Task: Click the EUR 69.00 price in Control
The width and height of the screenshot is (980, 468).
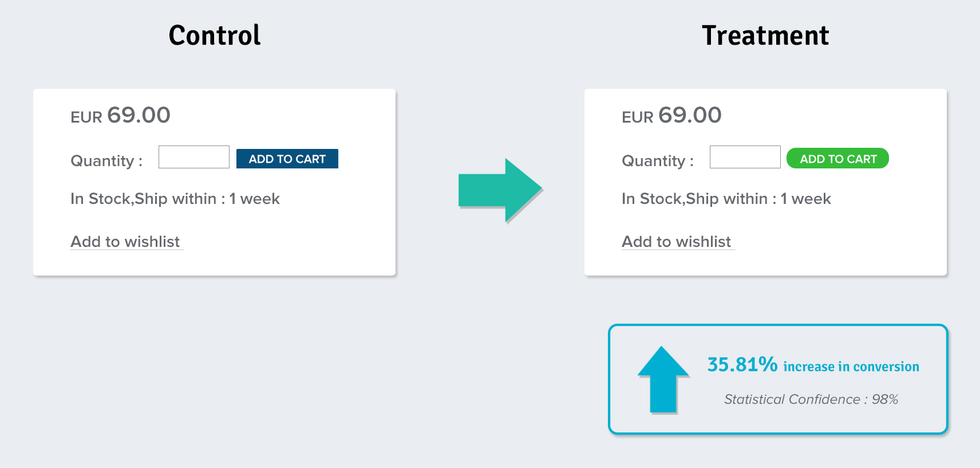Action: [120, 115]
